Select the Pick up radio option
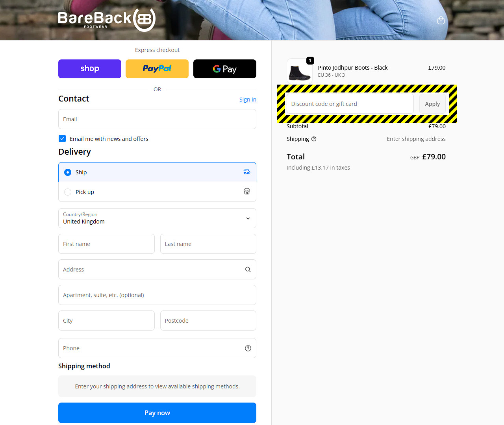The width and height of the screenshot is (504, 425). 68,192
